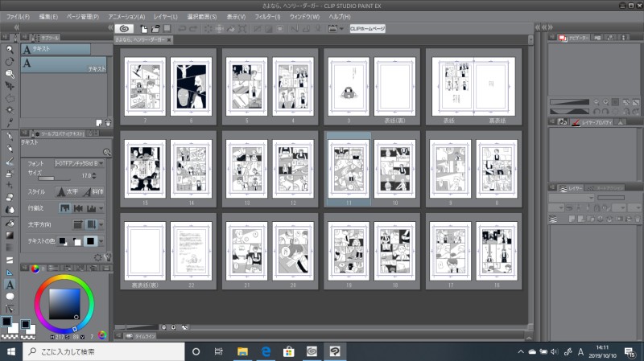Select the Pencil tool

tap(10, 149)
